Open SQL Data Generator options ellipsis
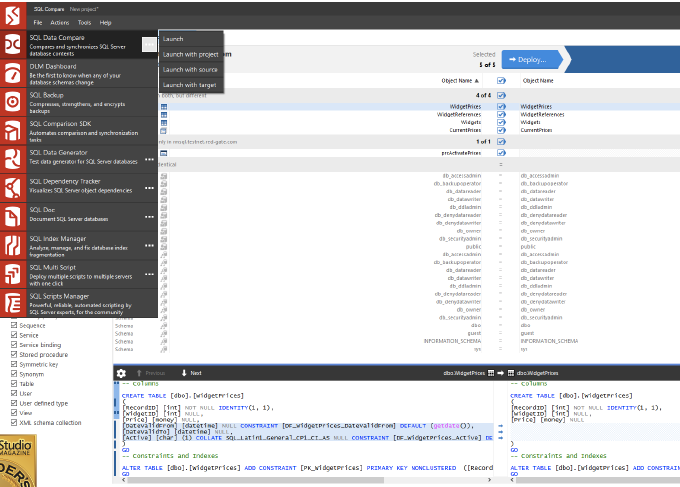This screenshot has width=680, height=487. [x=149, y=159]
